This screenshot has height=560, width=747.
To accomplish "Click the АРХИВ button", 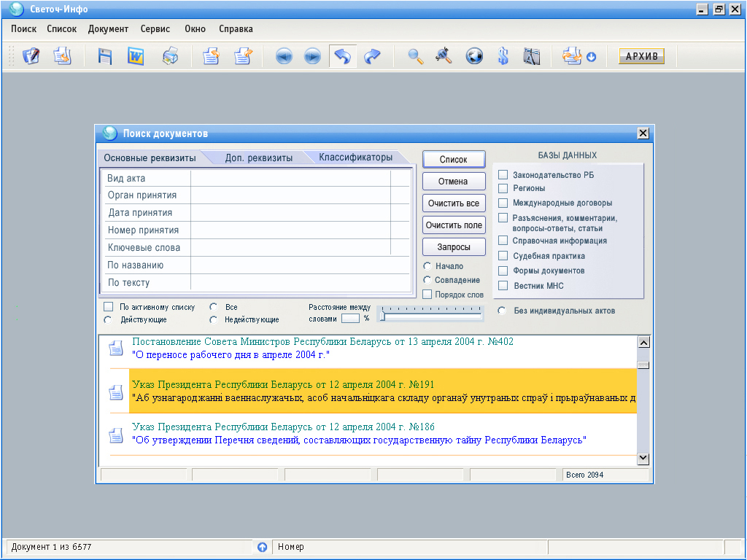I will (641, 57).
